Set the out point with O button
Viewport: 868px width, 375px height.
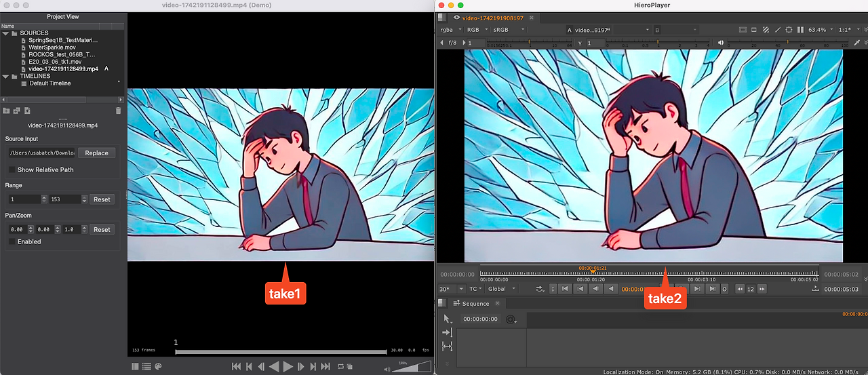pos(724,289)
